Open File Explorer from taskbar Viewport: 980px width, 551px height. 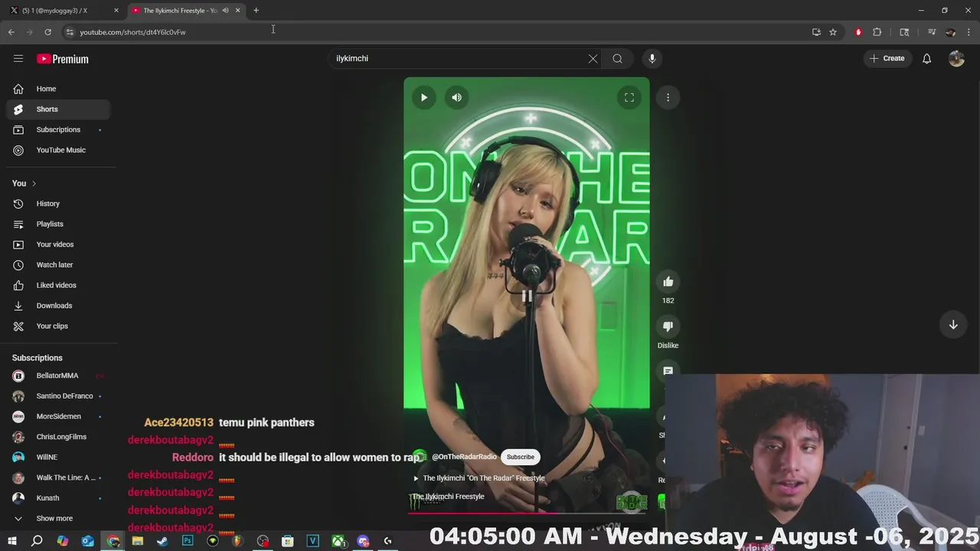tap(138, 541)
